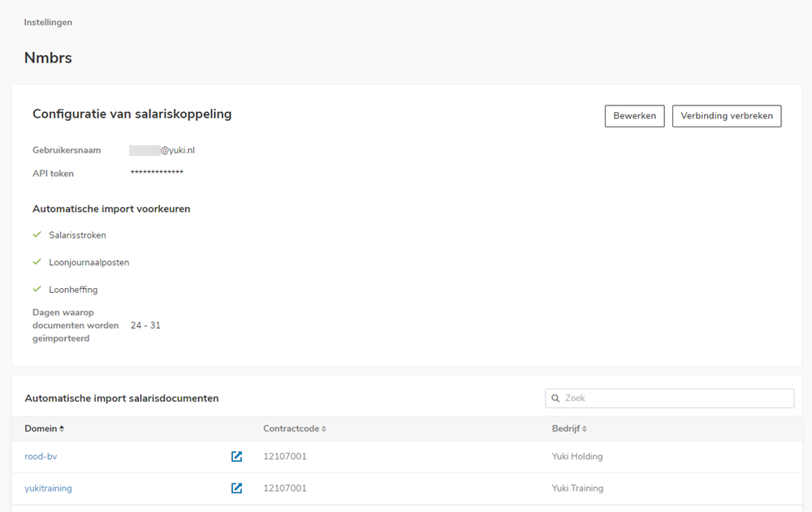This screenshot has height=512, width=812.
Task: Select contract code in yukitraining row
Action: coord(285,488)
